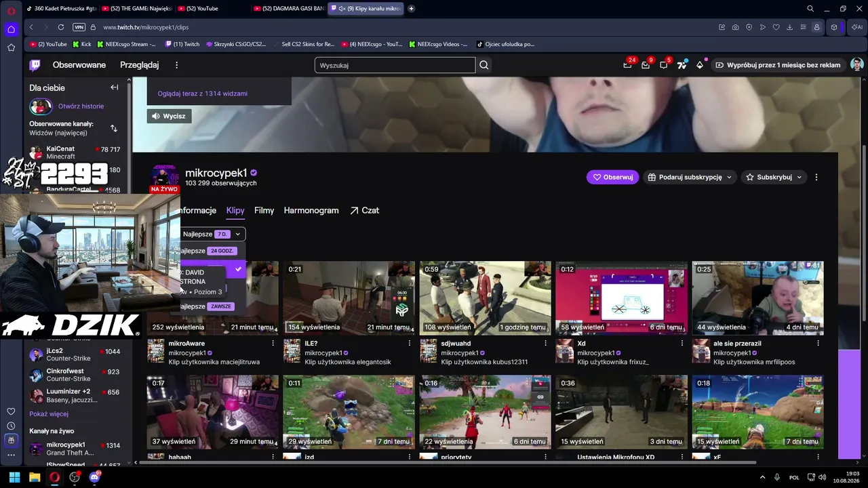Click Oglądaj teraz z 1314 widzami

[202, 94]
